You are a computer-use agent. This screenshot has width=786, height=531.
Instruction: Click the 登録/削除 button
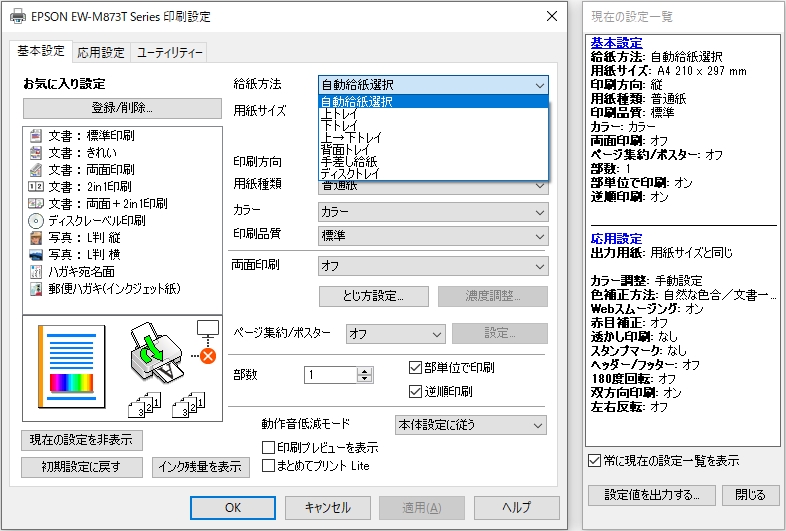click(122, 108)
